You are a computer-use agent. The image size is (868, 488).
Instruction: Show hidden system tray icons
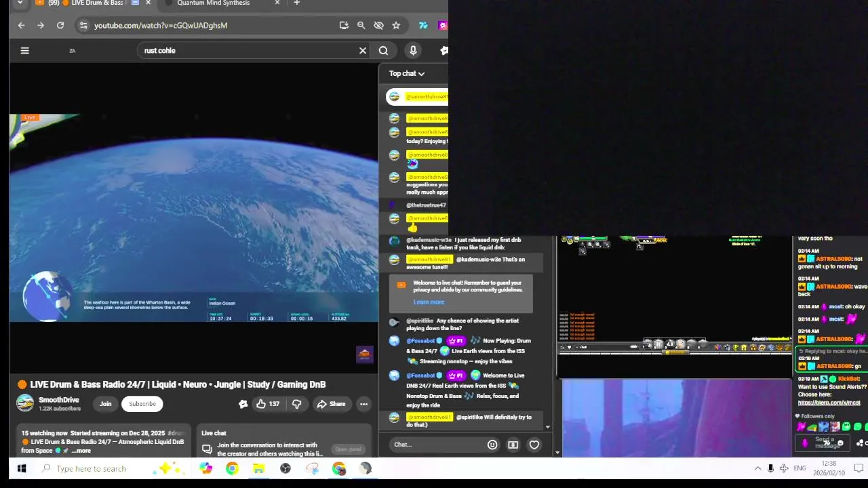point(757,468)
